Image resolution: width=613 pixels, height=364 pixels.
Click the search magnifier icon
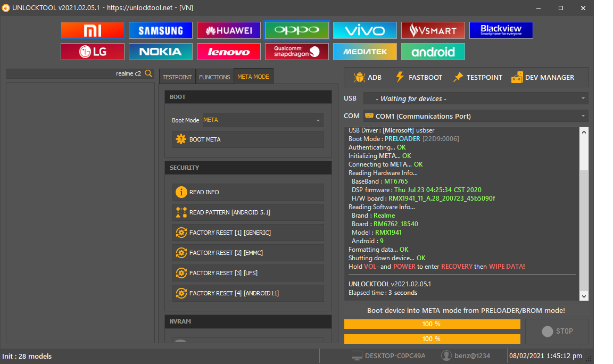pos(148,73)
